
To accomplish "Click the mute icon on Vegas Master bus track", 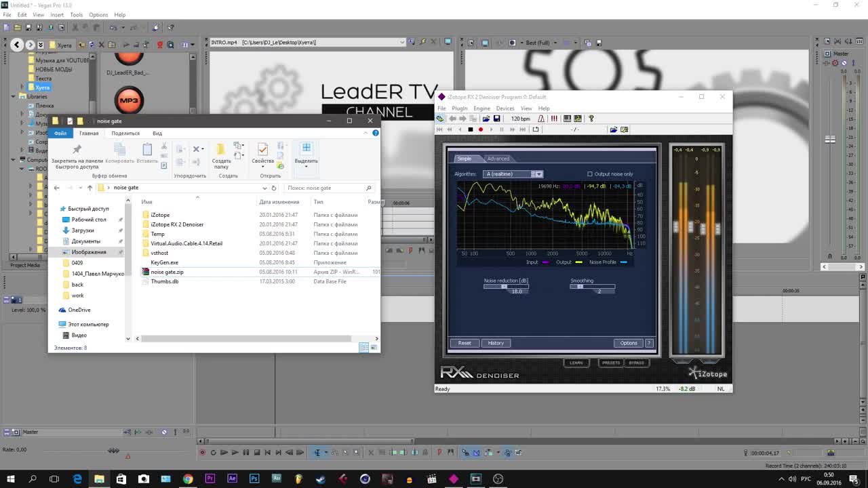I will click(163, 432).
